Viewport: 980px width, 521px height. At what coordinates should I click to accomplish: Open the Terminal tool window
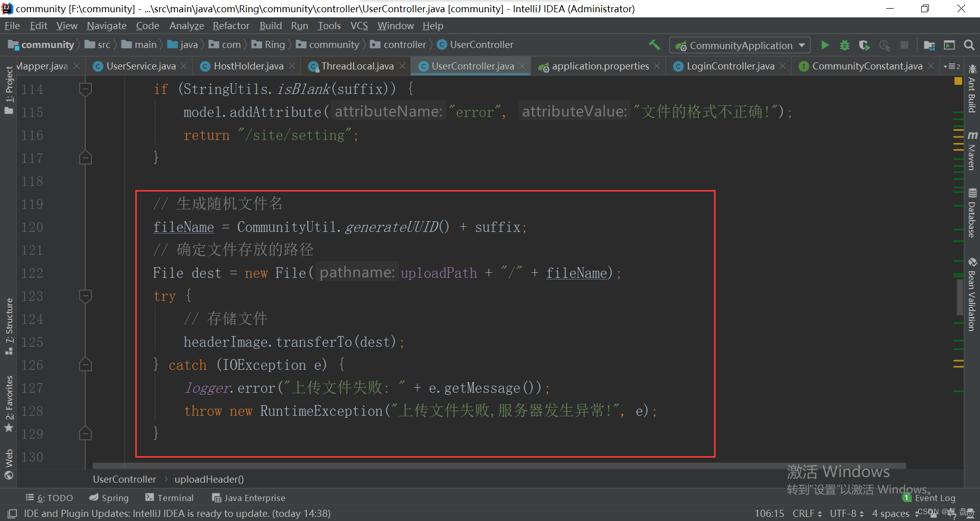click(169, 498)
